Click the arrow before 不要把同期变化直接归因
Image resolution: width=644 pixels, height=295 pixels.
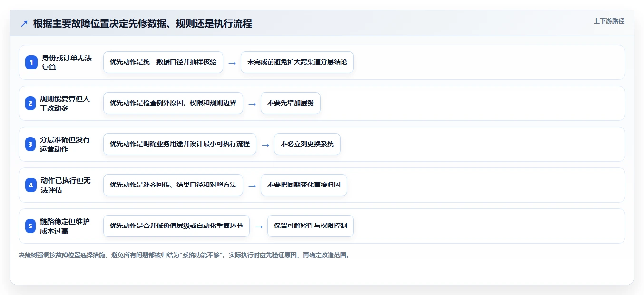click(252, 186)
